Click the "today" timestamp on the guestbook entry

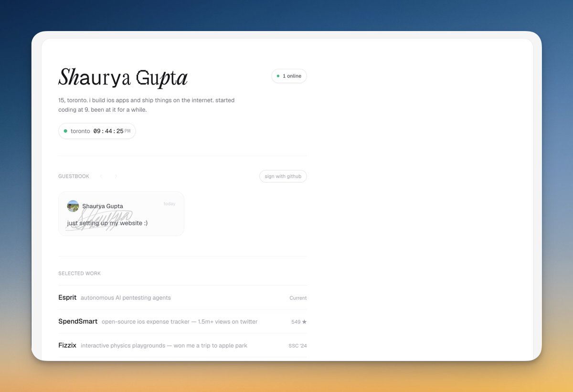pos(170,204)
